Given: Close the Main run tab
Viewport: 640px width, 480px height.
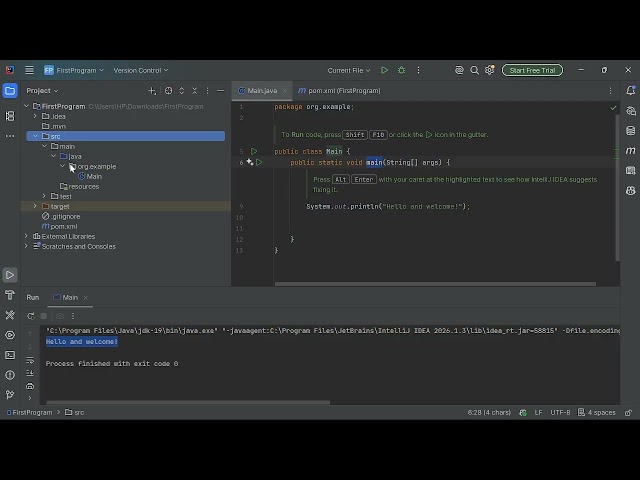Looking at the screenshot, I should pyautogui.click(x=86, y=298).
